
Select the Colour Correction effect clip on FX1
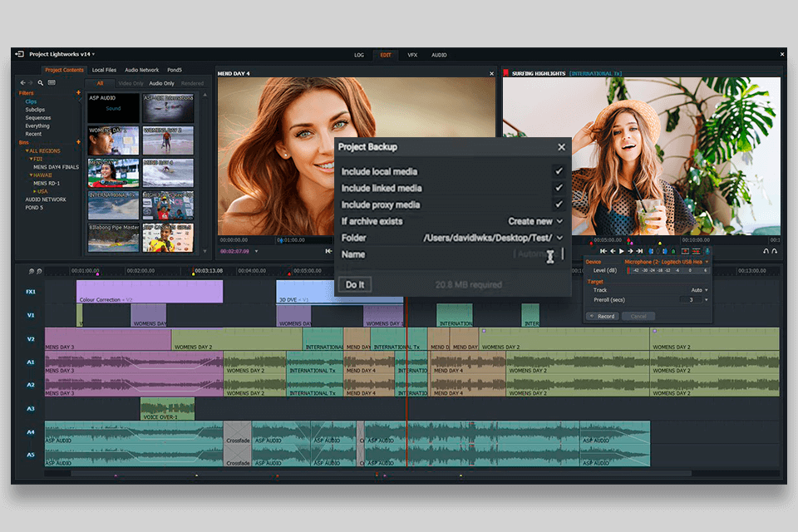click(150, 292)
